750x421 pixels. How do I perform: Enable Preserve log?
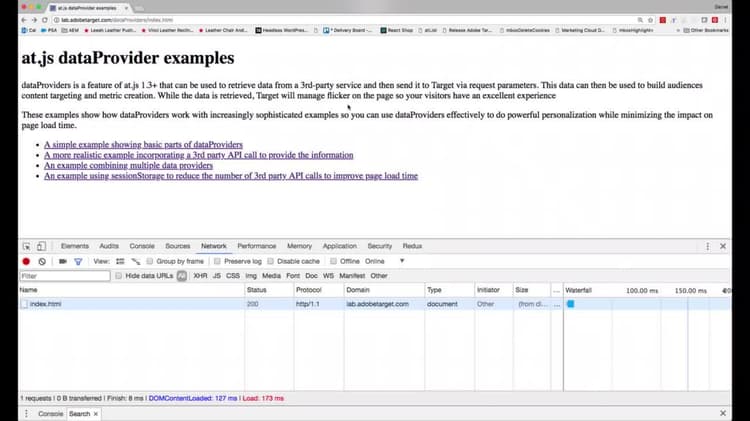217,261
